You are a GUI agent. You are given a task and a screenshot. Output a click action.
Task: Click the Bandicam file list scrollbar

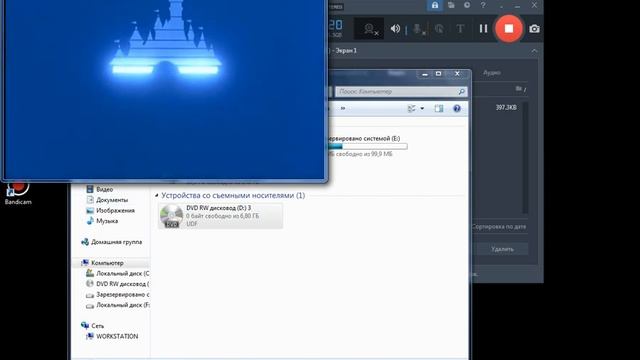tap(525, 157)
